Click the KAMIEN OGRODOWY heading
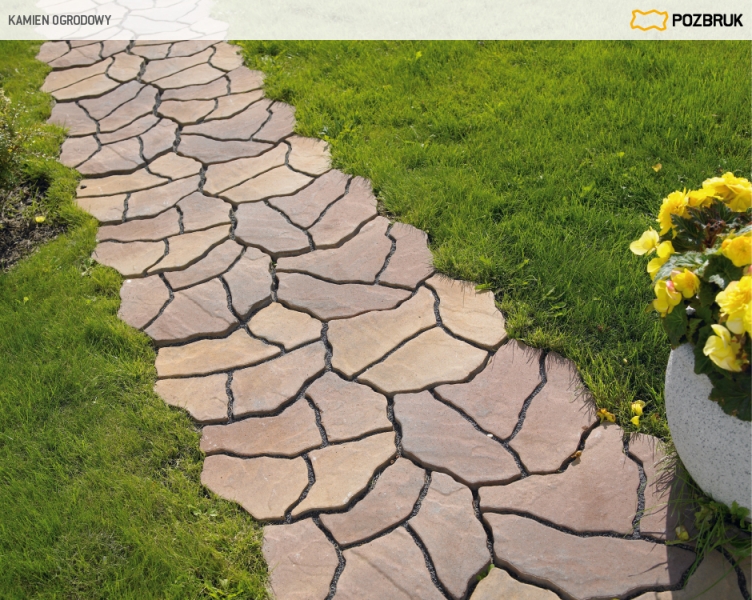 59,20
